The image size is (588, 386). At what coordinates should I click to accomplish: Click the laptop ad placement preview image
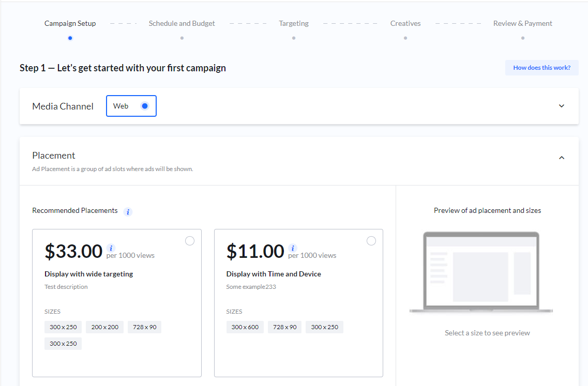coord(481,272)
